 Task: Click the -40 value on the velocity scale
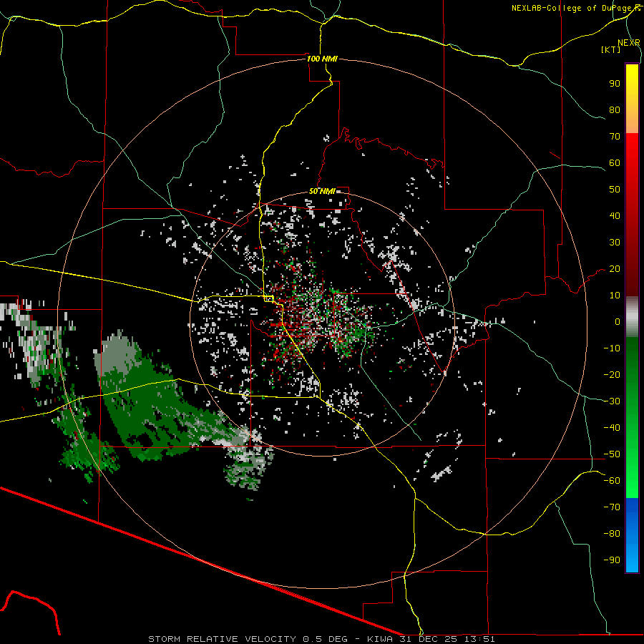click(612, 428)
